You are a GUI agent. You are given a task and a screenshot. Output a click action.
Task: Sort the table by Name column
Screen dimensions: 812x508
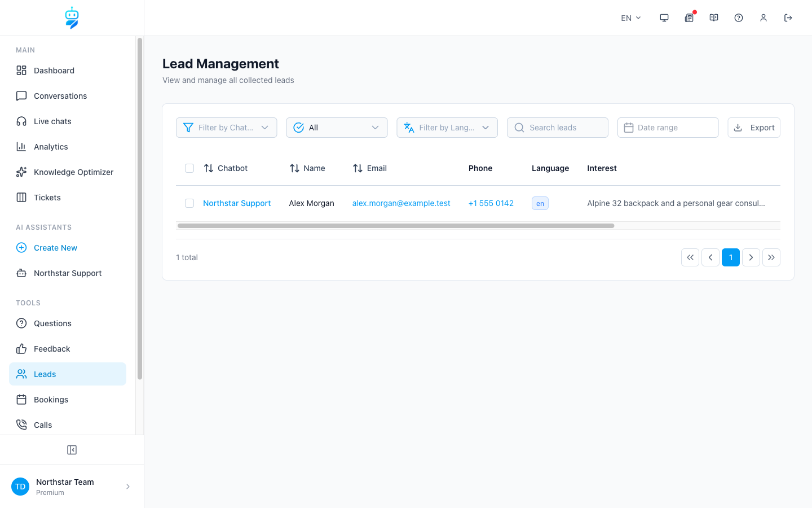coord(307,168)
